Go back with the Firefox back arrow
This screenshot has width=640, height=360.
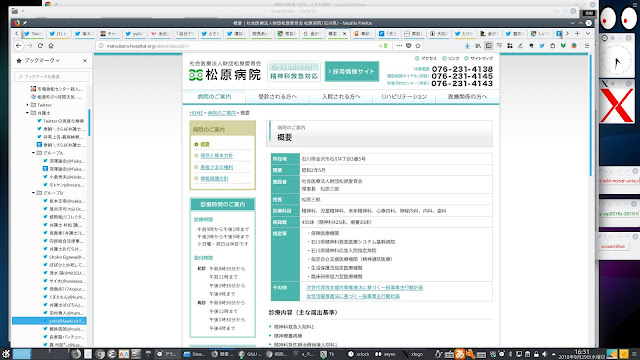[x=19, y=46]
